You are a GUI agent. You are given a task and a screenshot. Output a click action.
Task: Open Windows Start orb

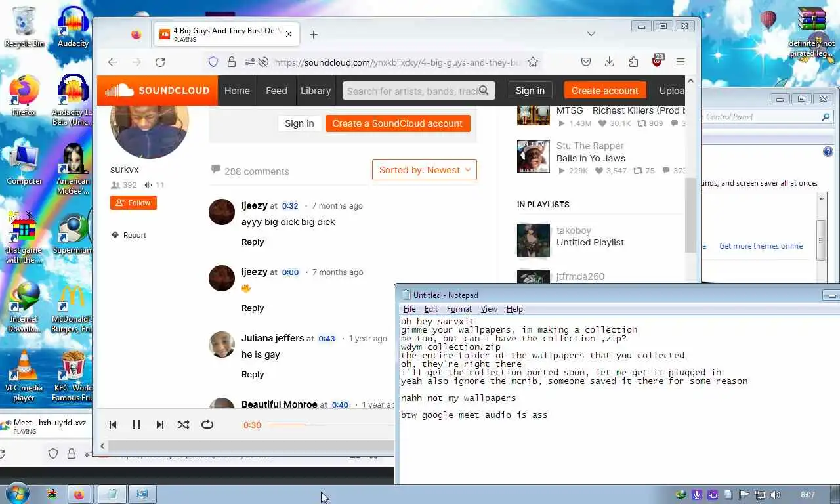[x=17, y=493]
